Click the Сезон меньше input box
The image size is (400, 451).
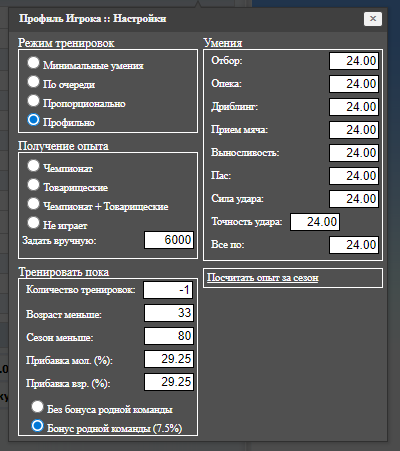[x=169, y=336]
